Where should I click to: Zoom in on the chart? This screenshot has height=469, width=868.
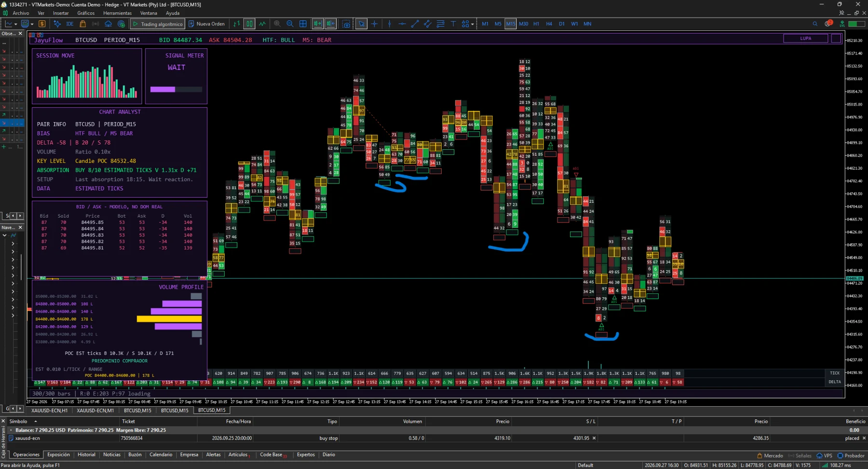coord(277,24)
